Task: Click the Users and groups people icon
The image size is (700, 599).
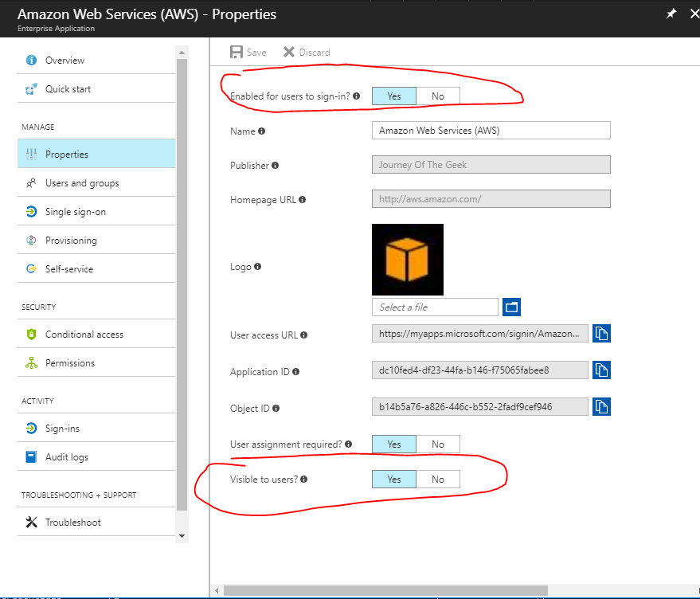Action: 31,183
